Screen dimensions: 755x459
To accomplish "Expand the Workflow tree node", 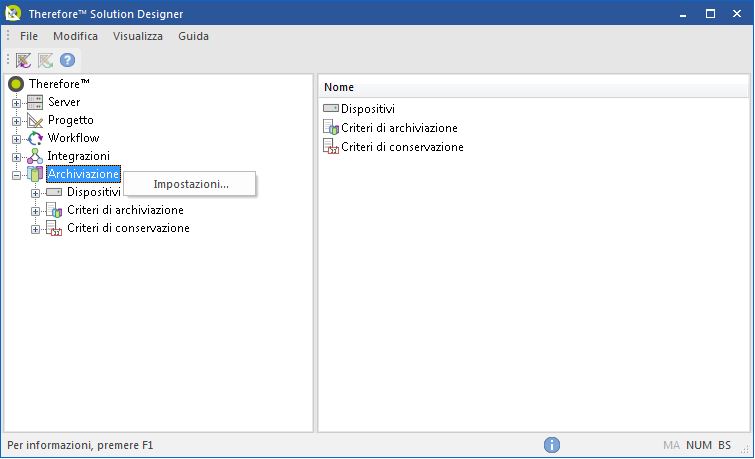I will click(16, 139).
